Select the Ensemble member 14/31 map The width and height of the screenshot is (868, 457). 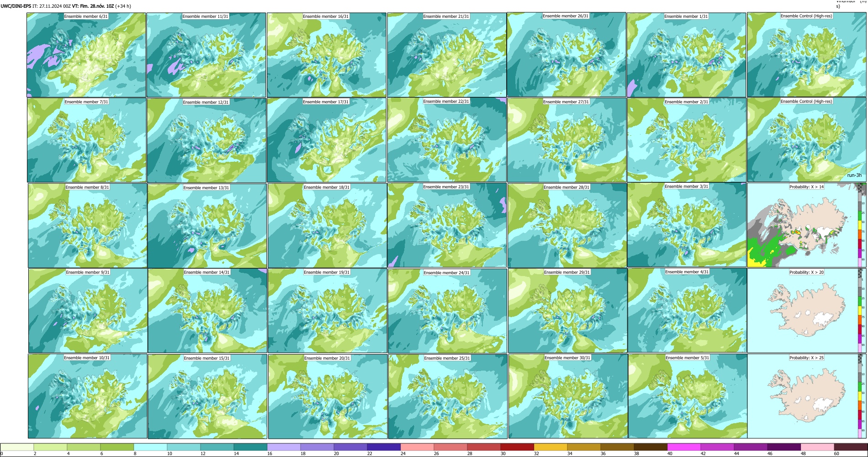(207, 311)
